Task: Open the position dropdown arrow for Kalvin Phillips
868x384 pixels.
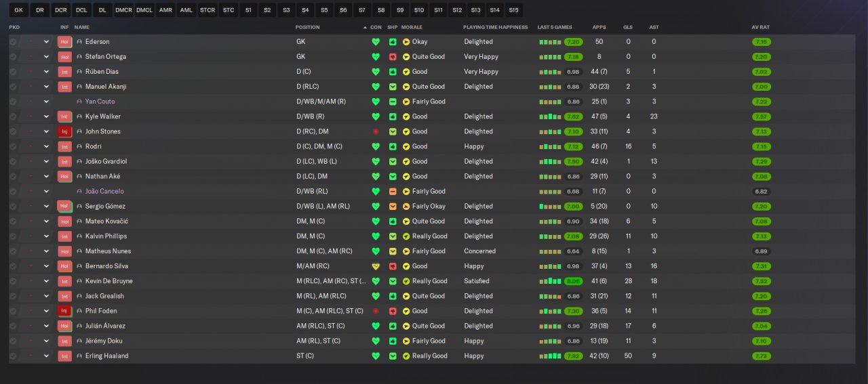Action: point(46,236)
